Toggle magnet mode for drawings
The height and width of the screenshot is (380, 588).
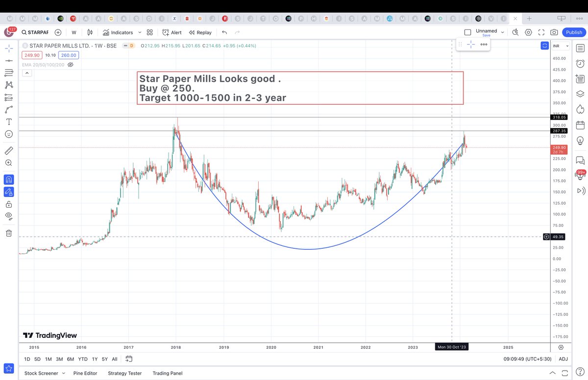9,180
